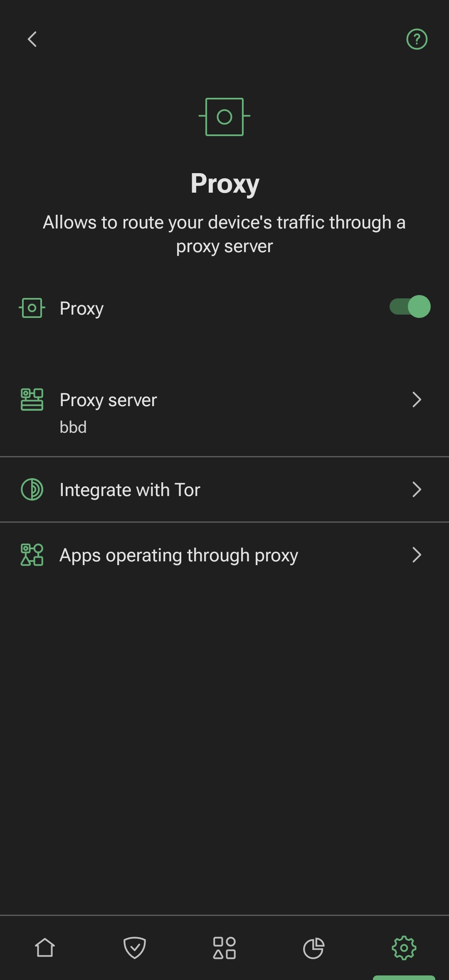This screenshot has width=449, height=980.
Task: Open Statistics pie chart tab
Action: pyautogui.click(x=314, y=948)
